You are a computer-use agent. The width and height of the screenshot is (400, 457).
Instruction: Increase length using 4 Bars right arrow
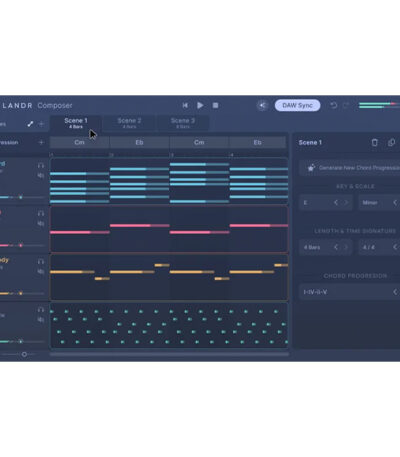346,247
